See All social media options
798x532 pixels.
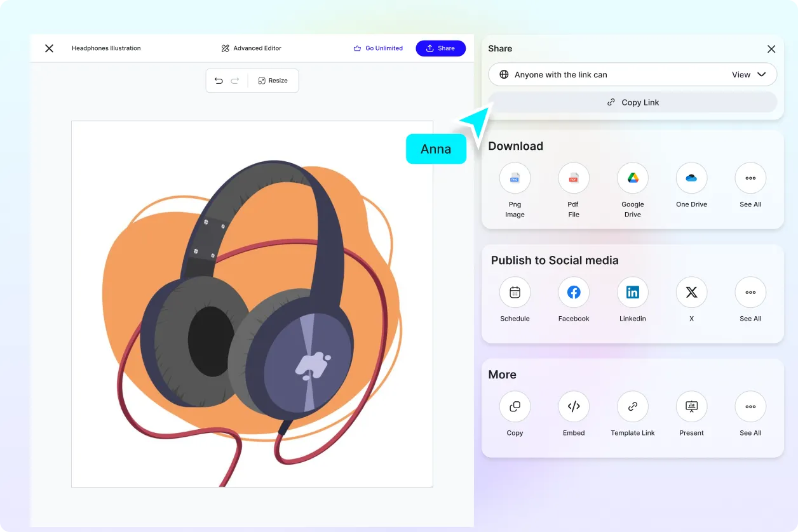[x=750, y=293]
